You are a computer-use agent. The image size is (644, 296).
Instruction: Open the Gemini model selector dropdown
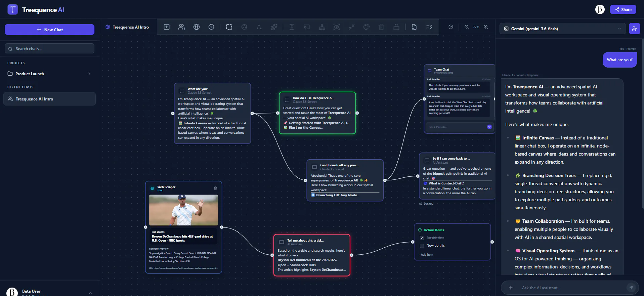563,29
